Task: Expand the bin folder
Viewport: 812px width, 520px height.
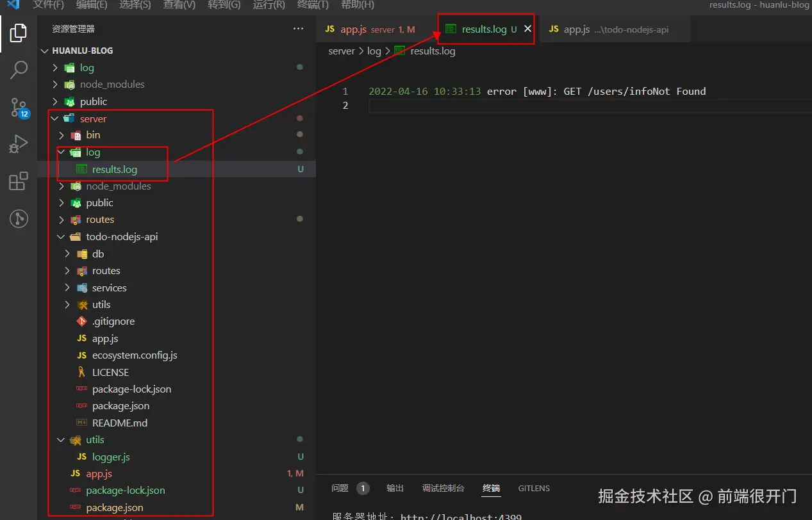Action: (62, 135)
